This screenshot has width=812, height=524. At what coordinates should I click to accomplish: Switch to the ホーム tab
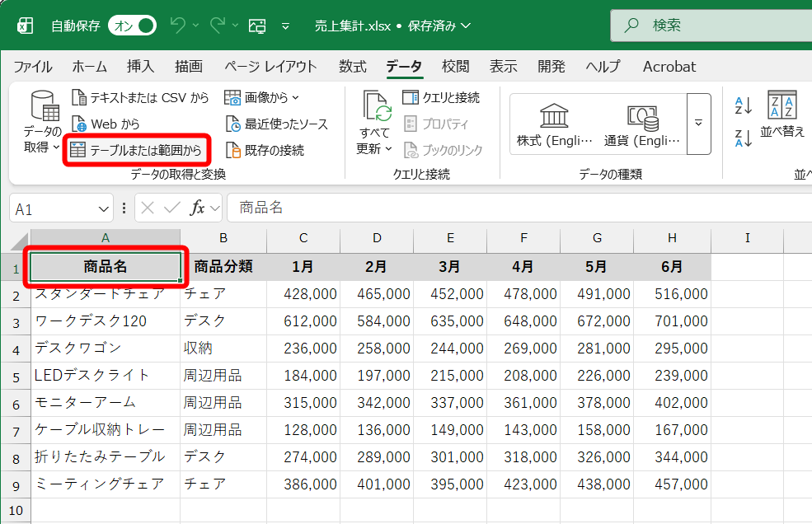coord(89,66)
